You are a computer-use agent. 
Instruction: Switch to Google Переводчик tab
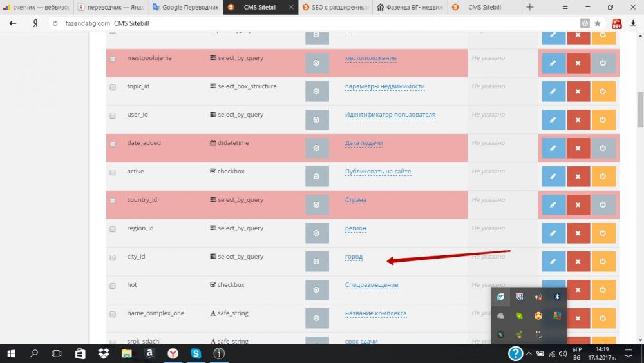coord(186,7)
